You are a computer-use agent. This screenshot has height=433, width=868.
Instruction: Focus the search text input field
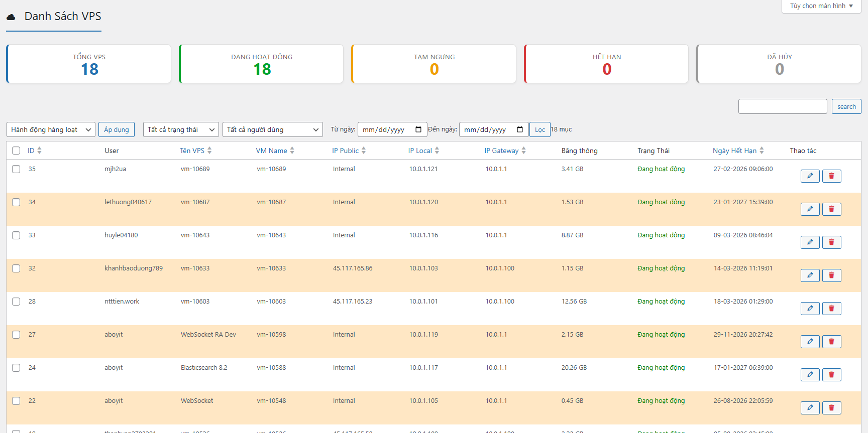782,106
